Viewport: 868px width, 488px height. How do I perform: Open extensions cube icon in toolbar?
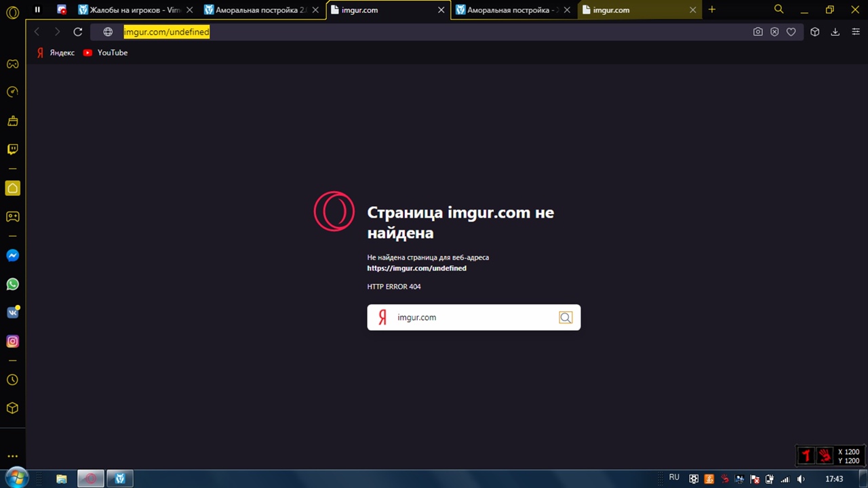[815, 32]
